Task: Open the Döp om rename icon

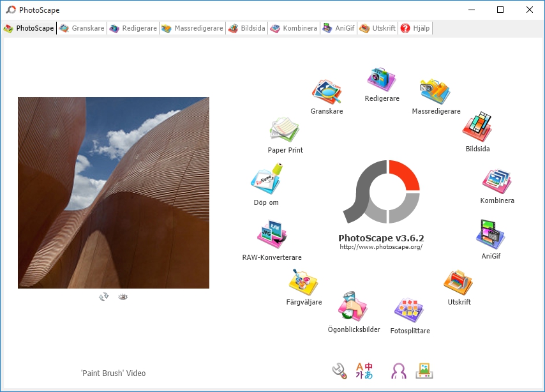Action: pos(267,179)
